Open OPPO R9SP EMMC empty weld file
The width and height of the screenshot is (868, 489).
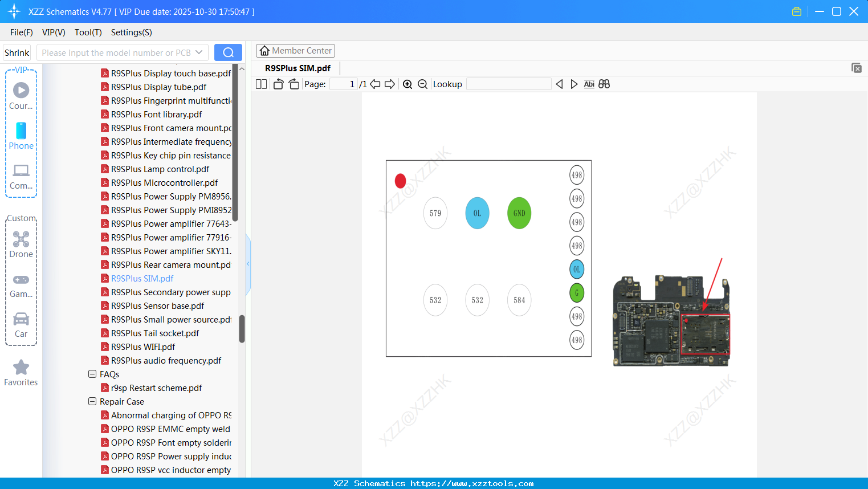point(170,429)
